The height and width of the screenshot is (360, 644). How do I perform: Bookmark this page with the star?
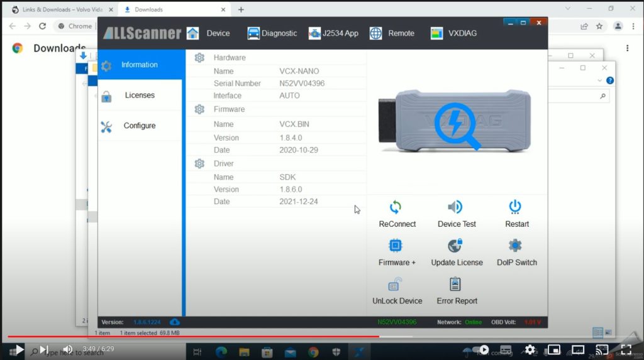coord(599,26)
